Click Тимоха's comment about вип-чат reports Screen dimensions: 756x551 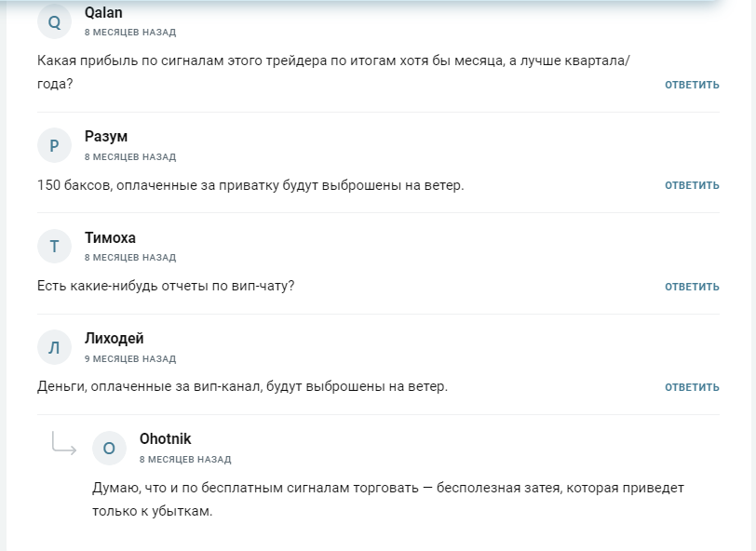tap(166, 286)
